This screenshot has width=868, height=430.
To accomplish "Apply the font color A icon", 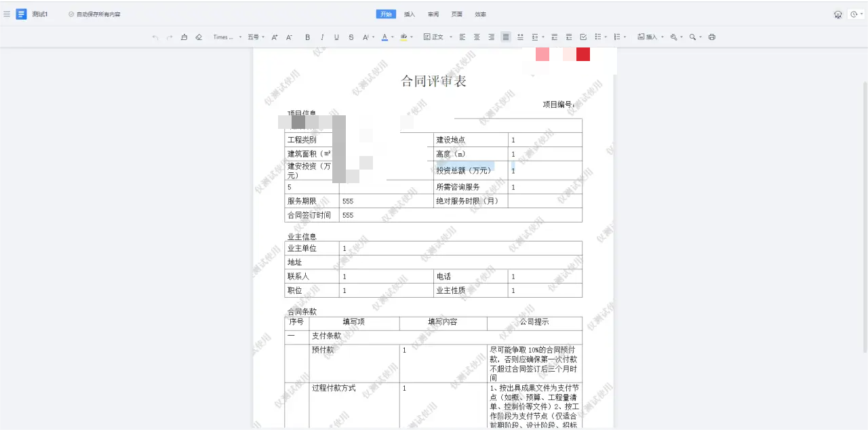I will (x=384, y=37).
